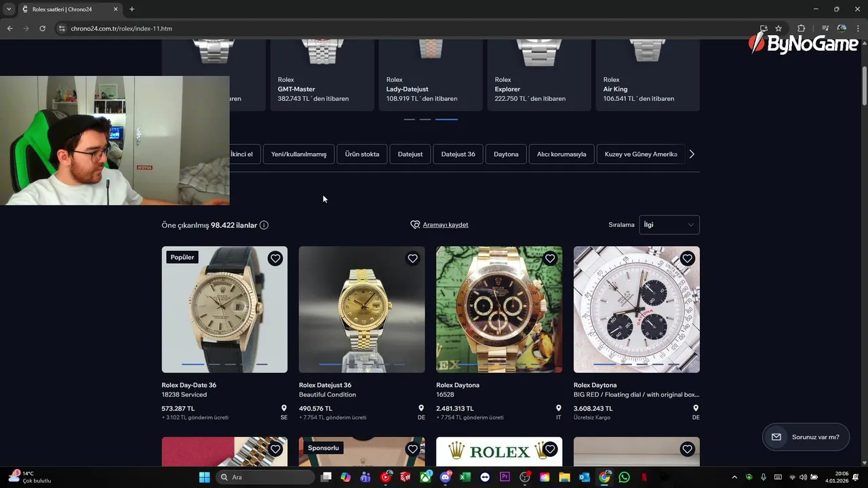Favorite the gold Rolex Daytona 16528 listing
The width and height of the screenshot is (868, 488).
click(550, 258)
